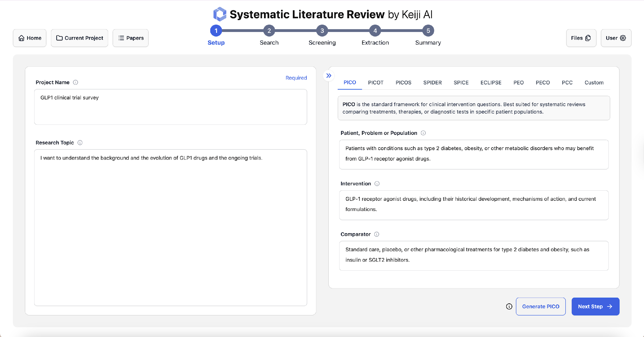Switch to the SPIDER tab
644x337 pixels.
pos(433,83)
